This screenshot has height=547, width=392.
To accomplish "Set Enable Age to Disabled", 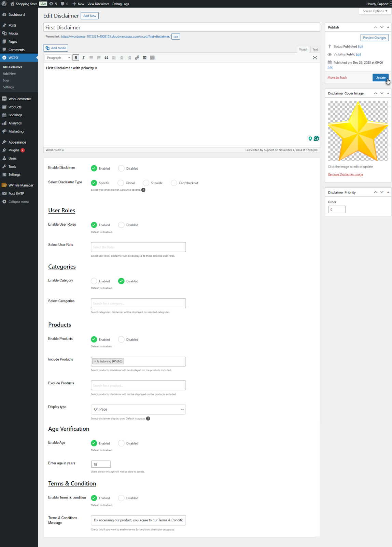I will [x=121, y=443].
